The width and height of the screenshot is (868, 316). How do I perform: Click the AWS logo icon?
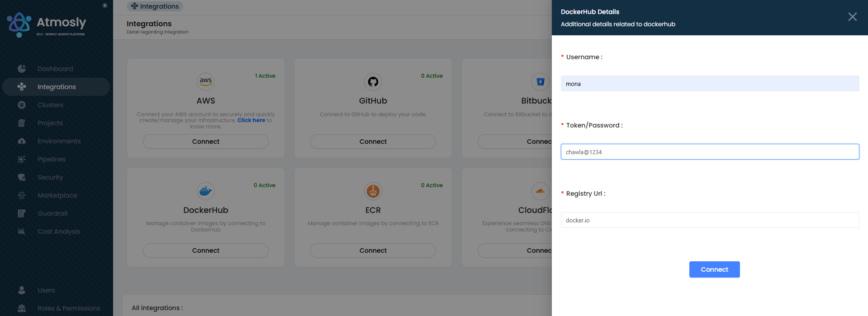click(x=206, y=82)
